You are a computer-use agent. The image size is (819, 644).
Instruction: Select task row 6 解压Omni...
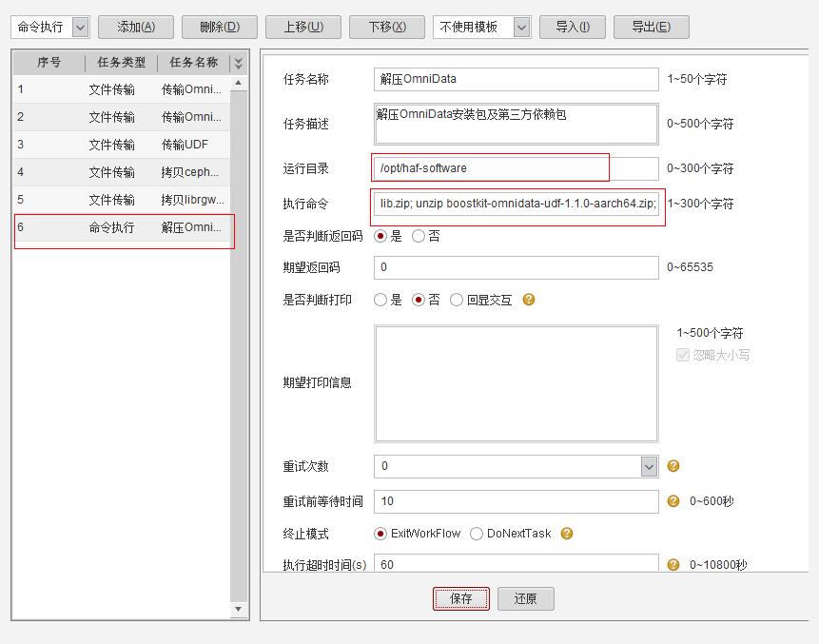(121, 227)
